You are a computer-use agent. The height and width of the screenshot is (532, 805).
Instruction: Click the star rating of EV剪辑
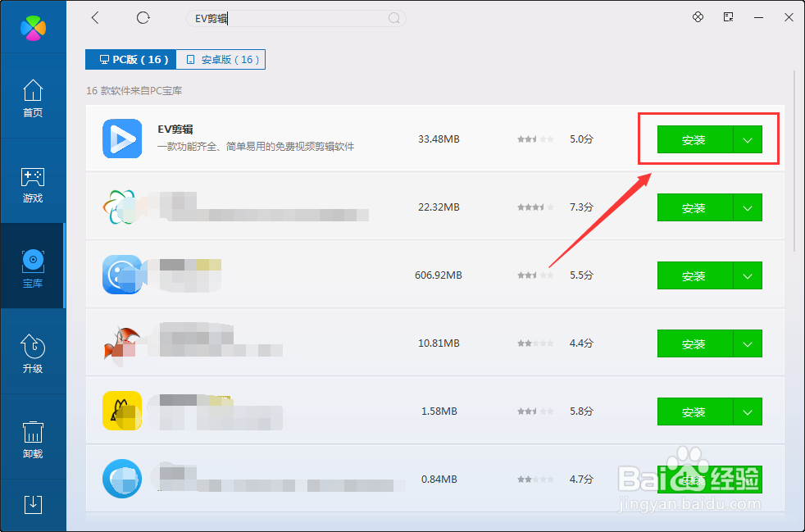[535, 139]
